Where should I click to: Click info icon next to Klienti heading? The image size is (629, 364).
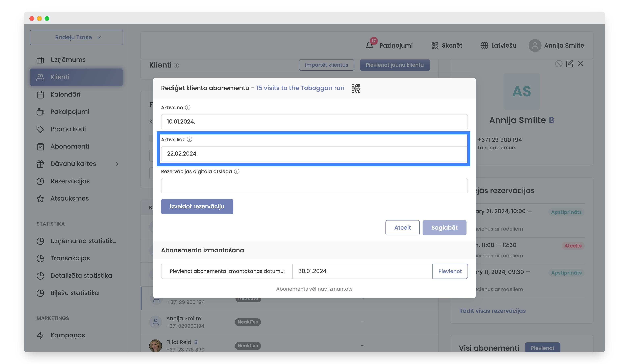tap(176, 66)
